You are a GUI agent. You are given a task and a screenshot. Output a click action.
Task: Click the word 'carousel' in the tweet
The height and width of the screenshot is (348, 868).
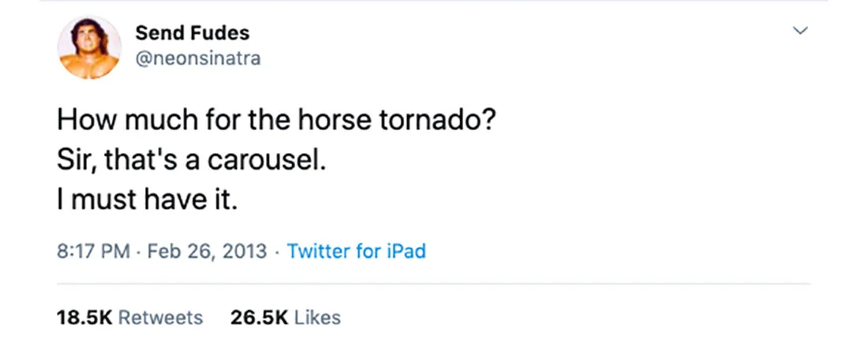(263, 160)
